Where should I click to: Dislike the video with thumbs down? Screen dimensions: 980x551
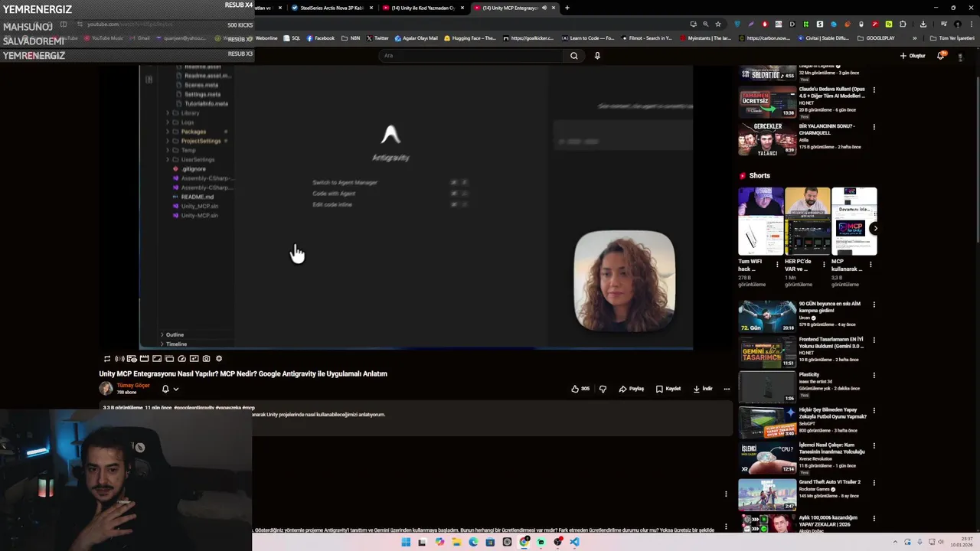click(x=603, y=389)
